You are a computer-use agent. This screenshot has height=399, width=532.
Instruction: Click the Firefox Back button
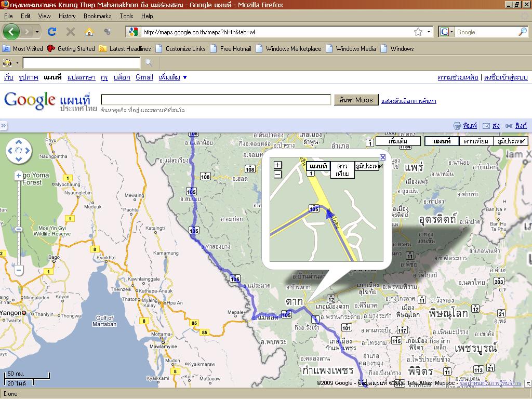[11, 32]
